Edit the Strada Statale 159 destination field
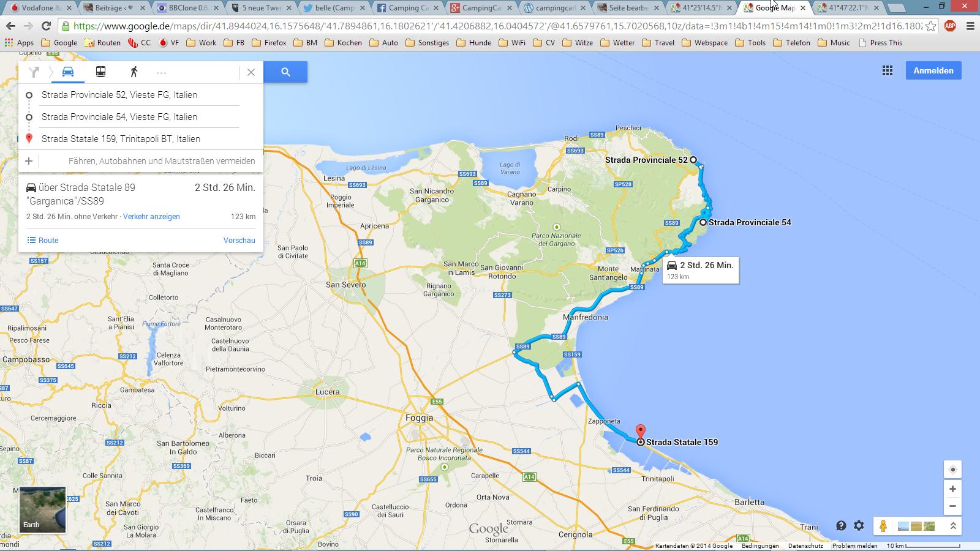Screen dimensions: 980x551 coord(140,139)
